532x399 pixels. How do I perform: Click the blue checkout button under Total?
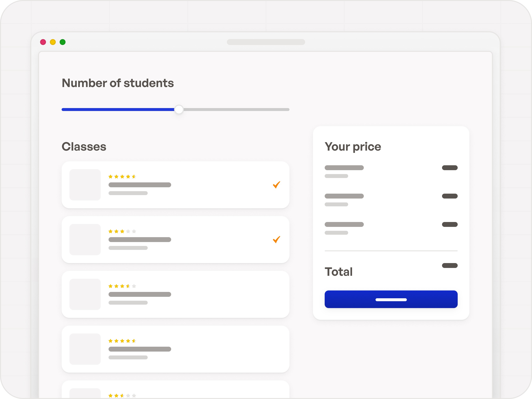(391, 299)
